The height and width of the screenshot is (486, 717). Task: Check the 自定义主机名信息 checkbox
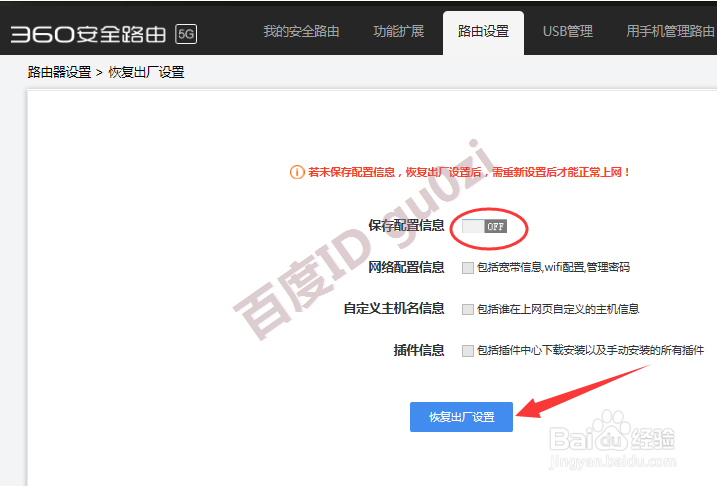tap(467, 310)
